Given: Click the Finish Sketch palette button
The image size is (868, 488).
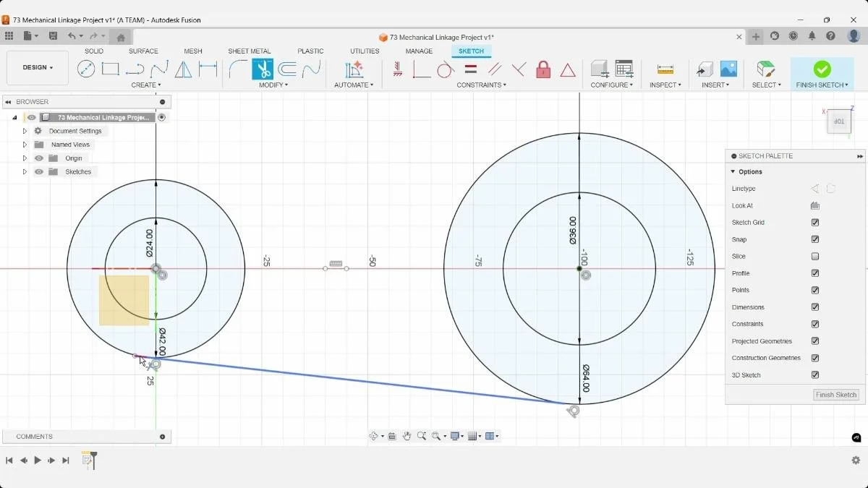Looking at the screenshot, I should tap(836, 395).
